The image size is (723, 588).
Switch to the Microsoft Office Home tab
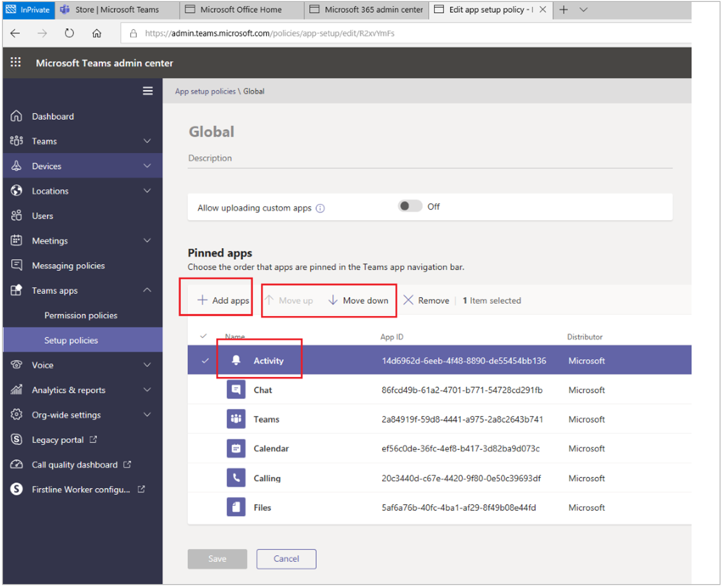point(241,10)
